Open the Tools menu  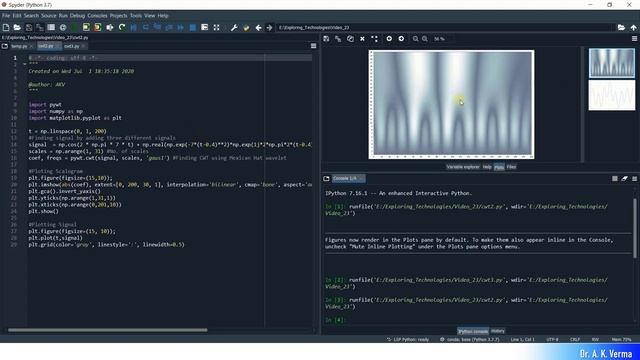pos(136,16)
